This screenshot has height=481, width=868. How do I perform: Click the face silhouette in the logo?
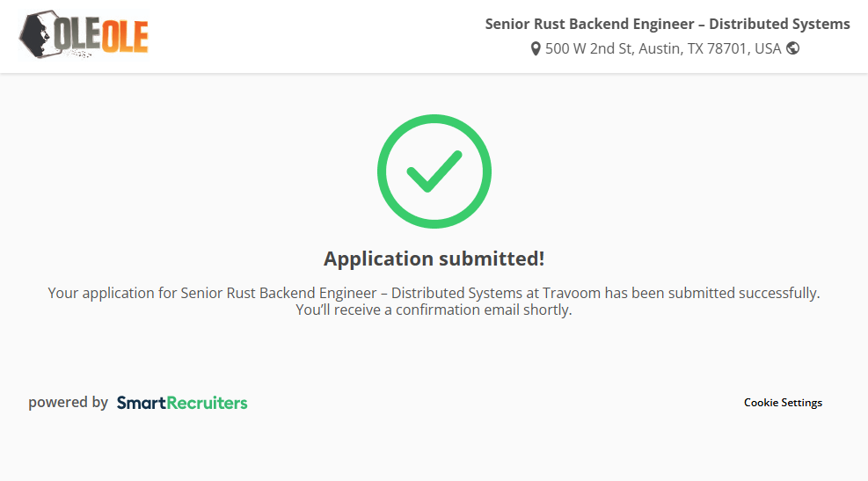point(37,35)
